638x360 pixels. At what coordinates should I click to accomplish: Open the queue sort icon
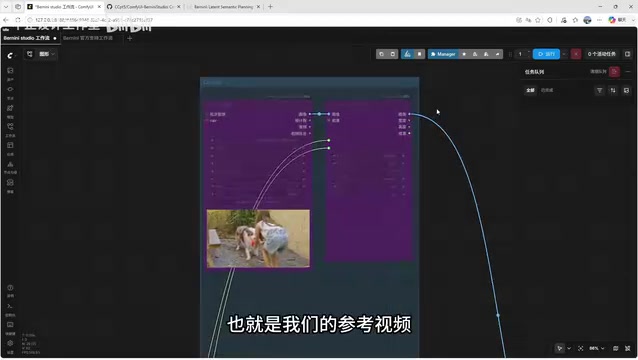click(x=613, y=90)
